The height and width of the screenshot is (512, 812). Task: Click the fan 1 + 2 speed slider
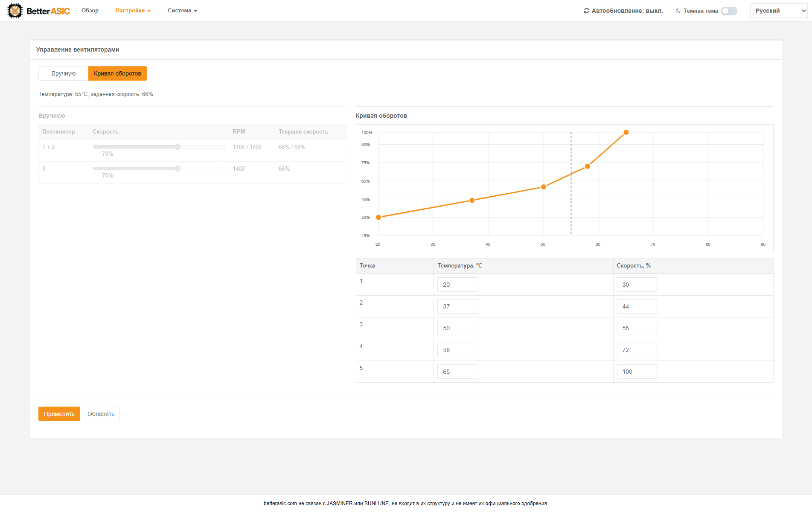click(x=159, y=147)
